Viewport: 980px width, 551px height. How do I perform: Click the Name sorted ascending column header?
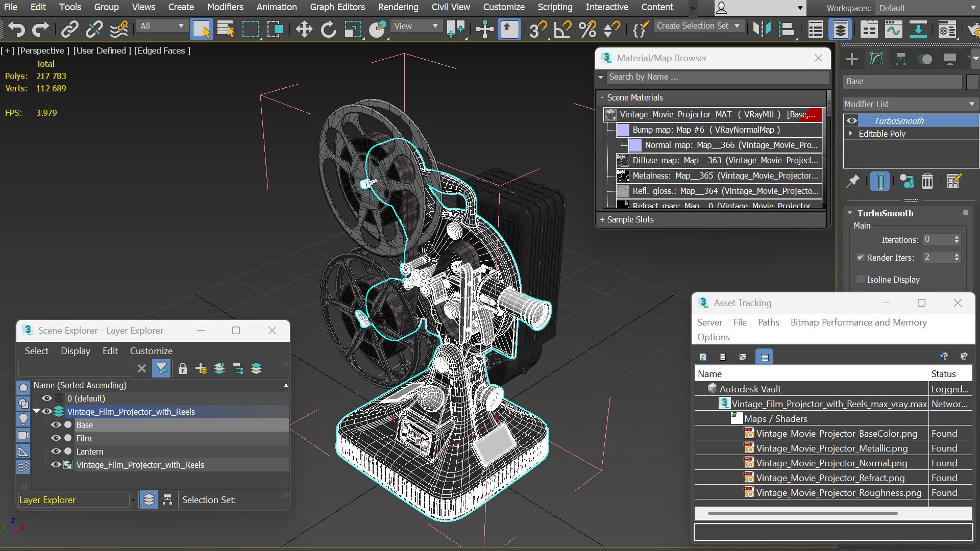(160, 385)
